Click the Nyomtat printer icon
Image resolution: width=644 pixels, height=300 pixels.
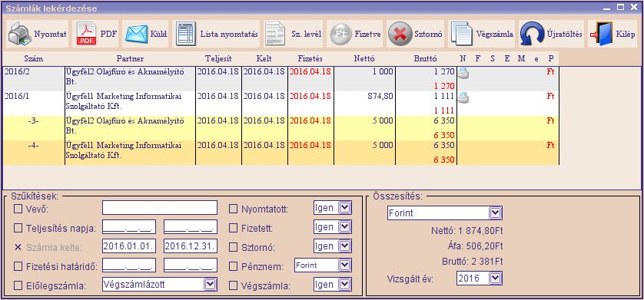pyautogui.click(x=20, y=34)
